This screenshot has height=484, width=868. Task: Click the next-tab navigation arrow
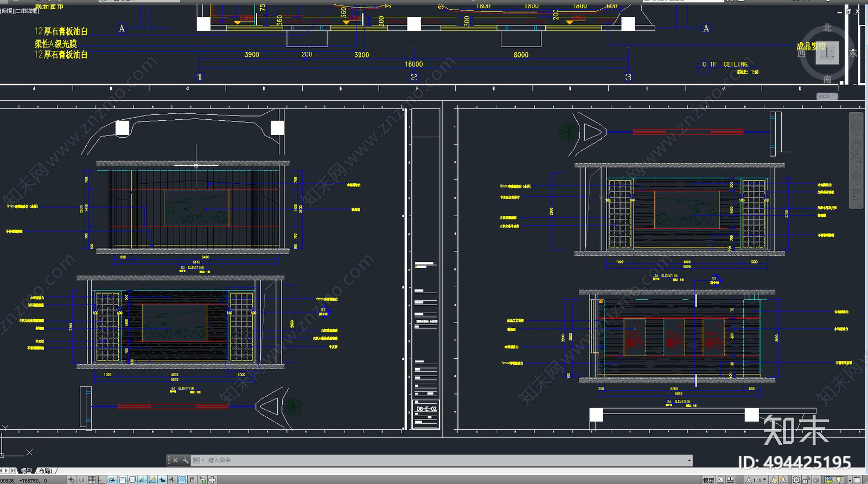[x=7, y=470]
